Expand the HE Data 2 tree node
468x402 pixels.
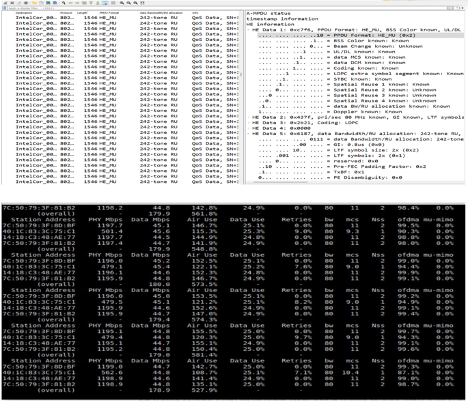coord(249,117)
